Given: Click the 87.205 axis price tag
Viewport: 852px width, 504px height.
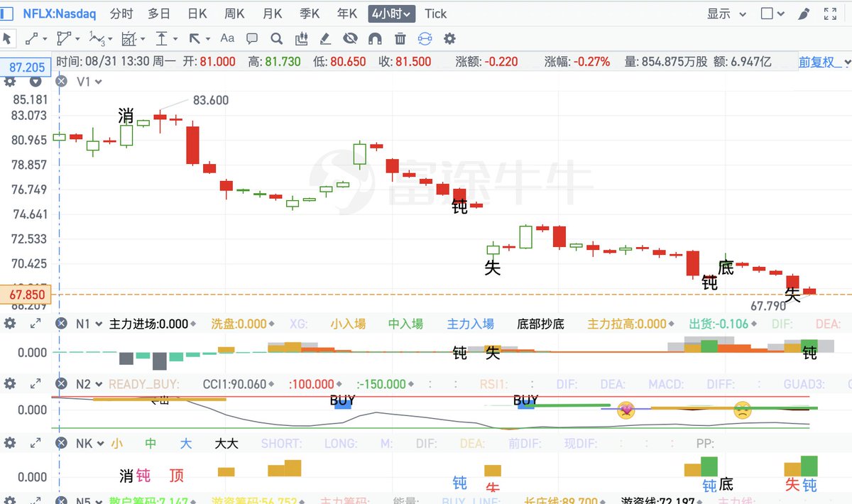Looking at the screenshot, I should [x=26, y=67].
